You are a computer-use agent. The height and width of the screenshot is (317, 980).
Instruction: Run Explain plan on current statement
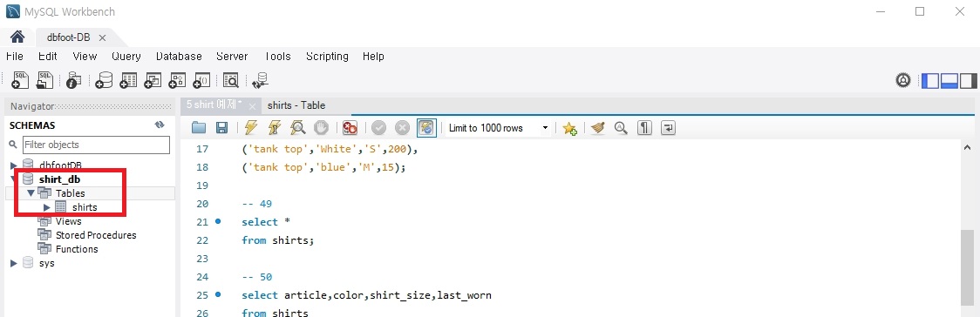pyautogui.click(x=297, y=128)
